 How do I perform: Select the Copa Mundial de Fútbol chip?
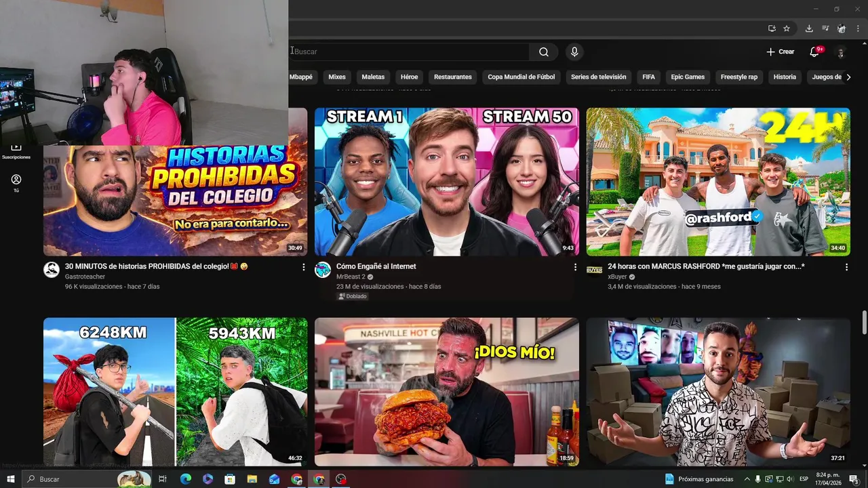(521, 77)
